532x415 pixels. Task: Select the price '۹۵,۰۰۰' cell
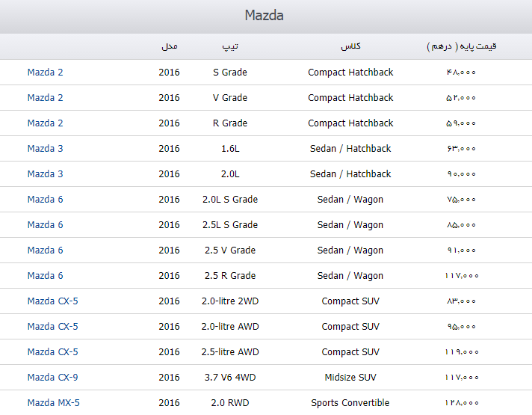click(462, 327)
